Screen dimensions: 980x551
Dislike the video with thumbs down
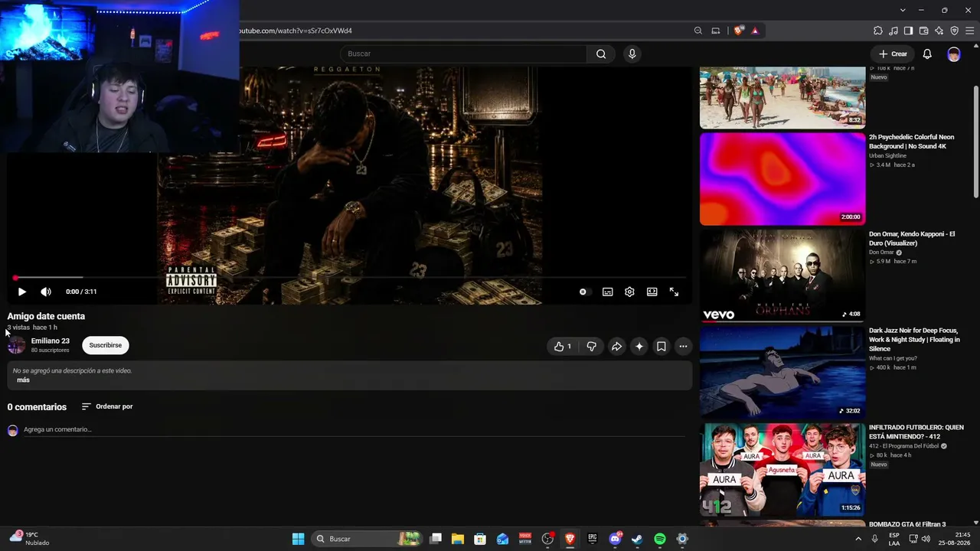591,347
